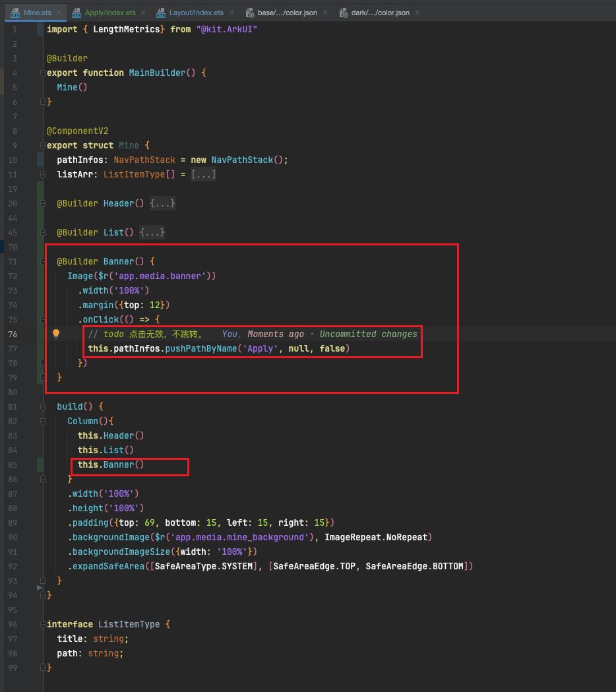Click the lightbulb quick-fix icon on line 76
The image size is (616, 692).
(x=56, y=334)
